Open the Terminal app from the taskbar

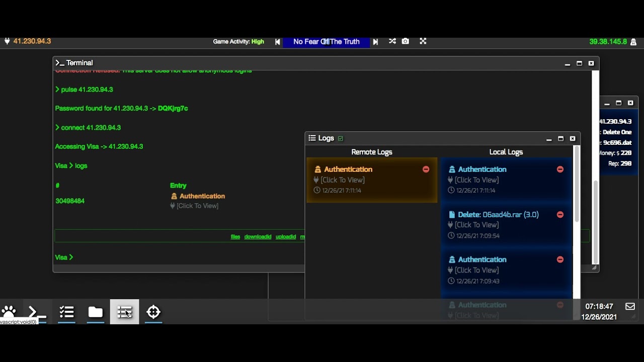(37, 312)
